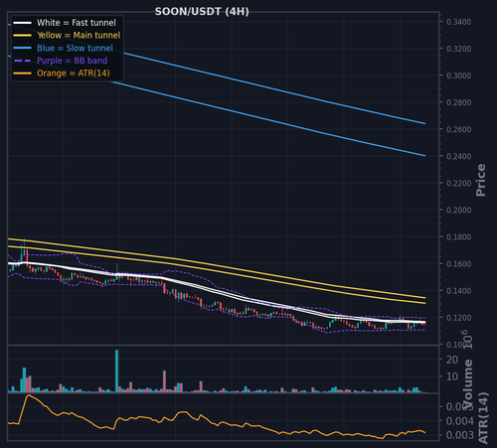Click the peak of the orange ATR line

pos(29,395)
